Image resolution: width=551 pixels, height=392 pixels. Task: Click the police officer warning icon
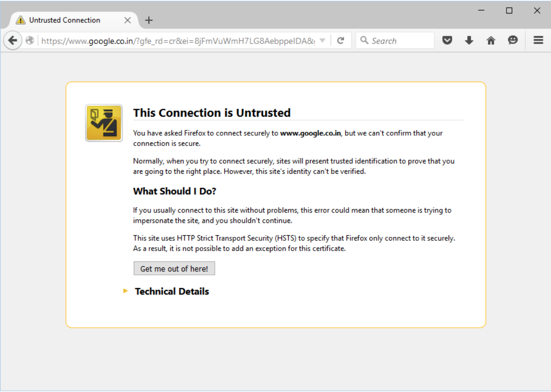point(104,123)
